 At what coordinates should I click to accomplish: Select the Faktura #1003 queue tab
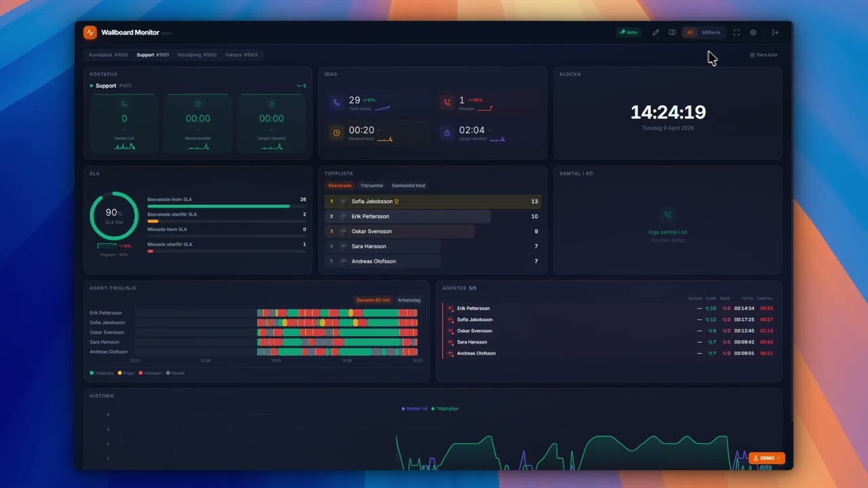pos(241,55)
